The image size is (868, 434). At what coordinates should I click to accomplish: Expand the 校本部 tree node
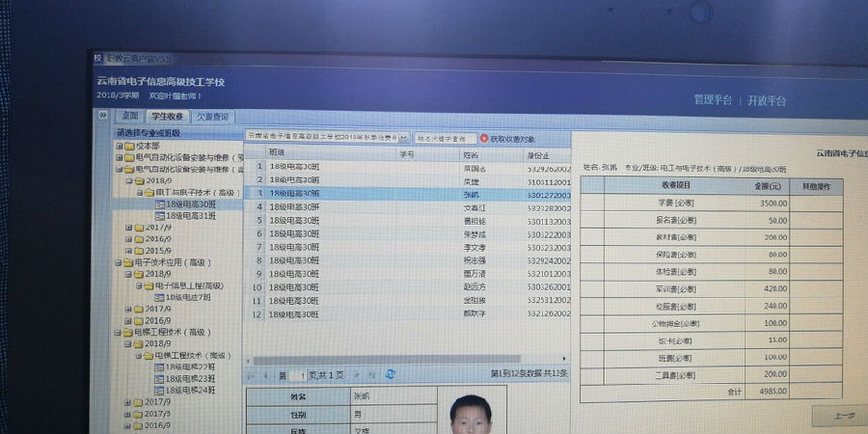pos(119,146)
